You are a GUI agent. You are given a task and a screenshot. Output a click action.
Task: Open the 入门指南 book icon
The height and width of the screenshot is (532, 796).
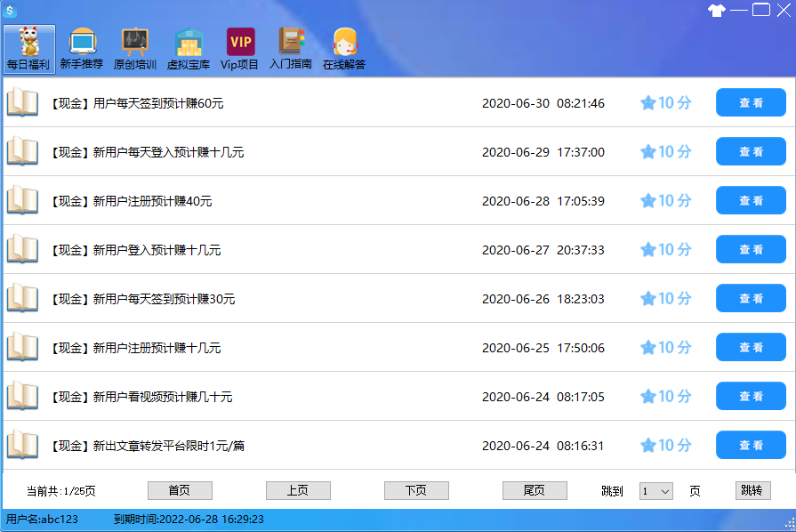click(x=291, y=43)
